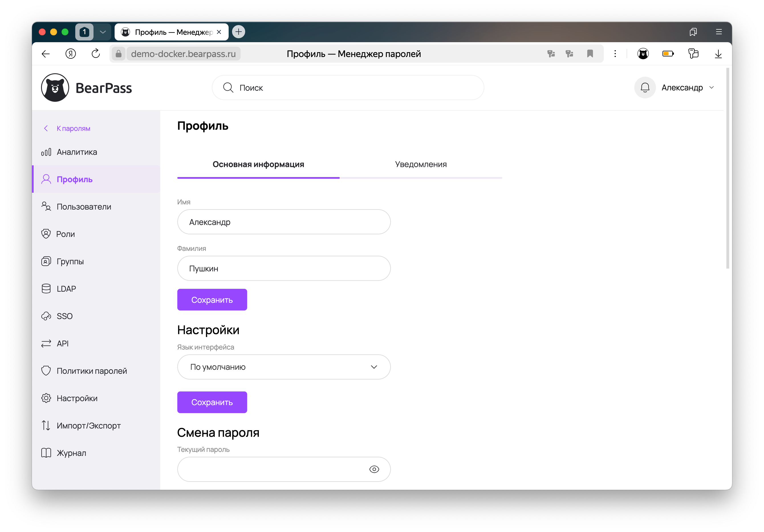Expand the interface language dropdown
This screenshot has width=764, height=532.
pyautogui.click(x=283, y=367)
